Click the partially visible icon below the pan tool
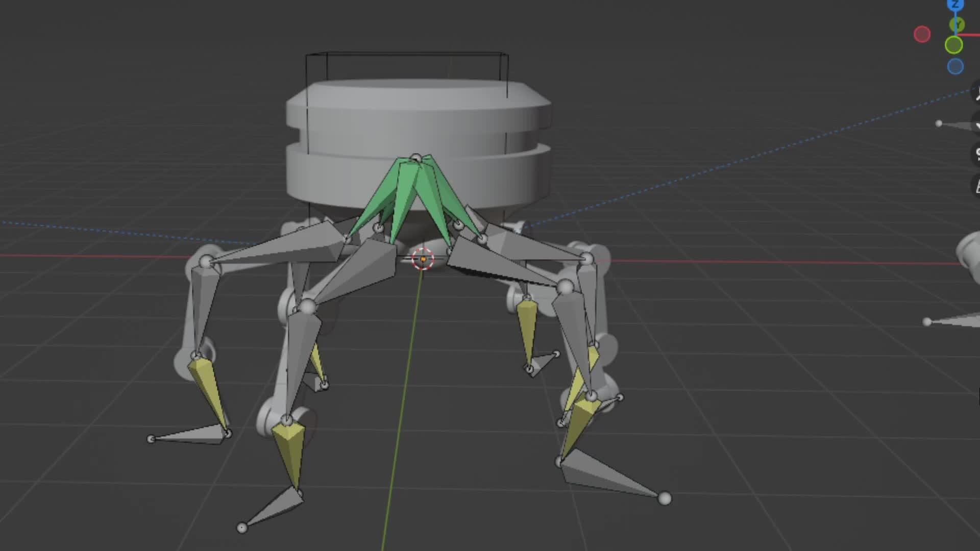Screen dimensions: 980x551 pyautogui.click(x=977, y=153)
